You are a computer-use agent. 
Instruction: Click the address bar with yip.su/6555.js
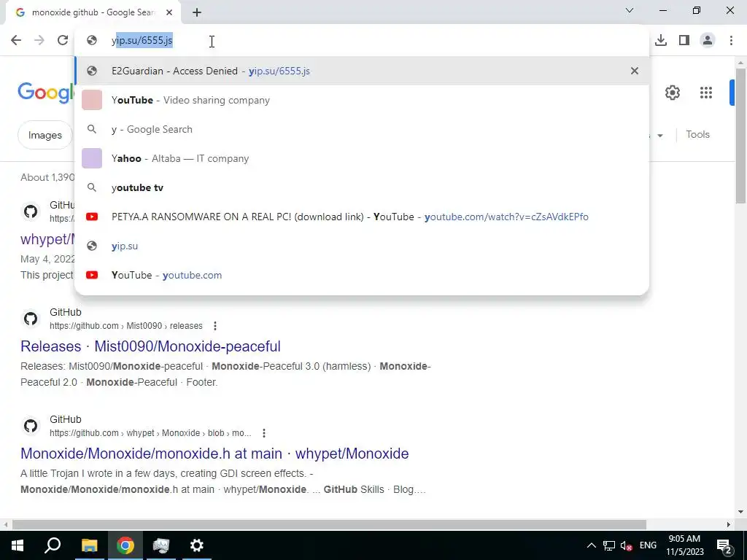tap(362, 41)
